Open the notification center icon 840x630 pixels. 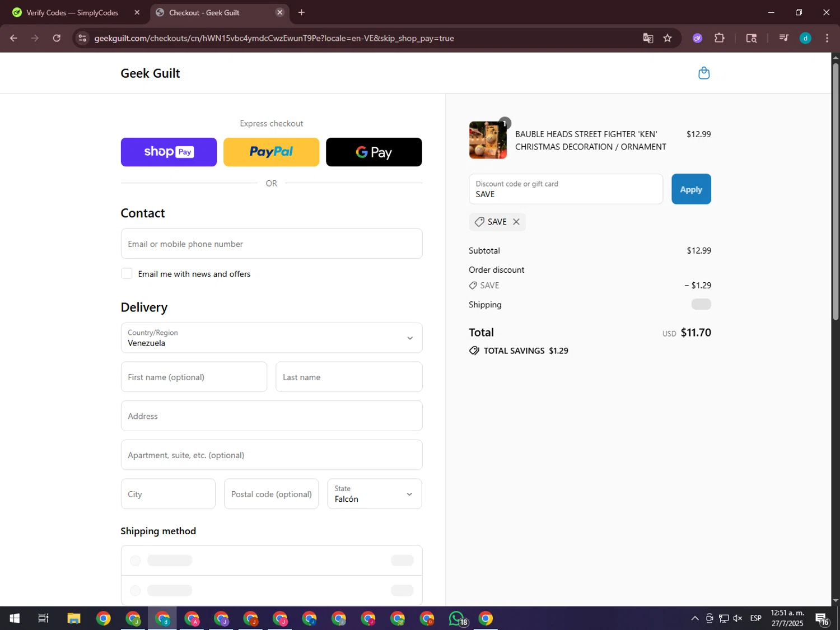[822, 618]
